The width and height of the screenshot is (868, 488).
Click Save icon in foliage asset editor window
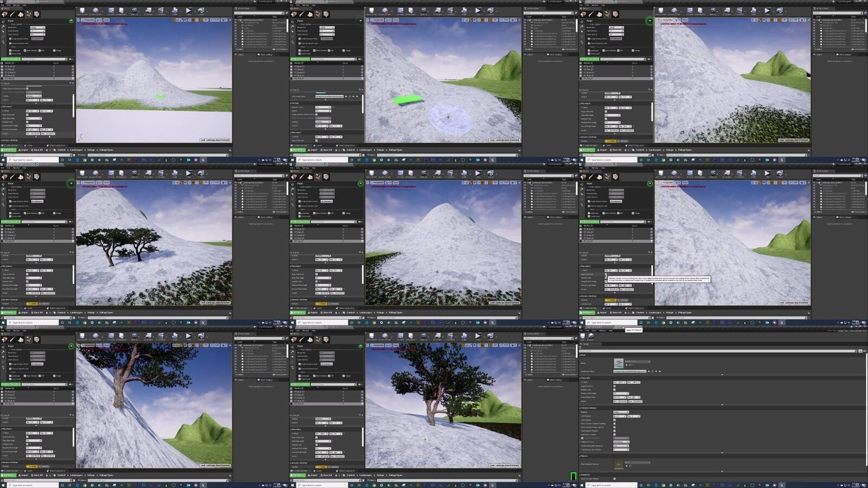[583, 336]
